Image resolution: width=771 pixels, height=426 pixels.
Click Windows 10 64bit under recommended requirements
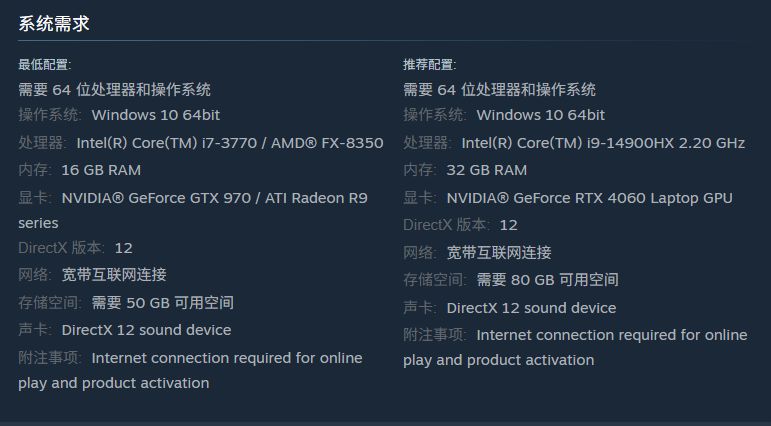(540, 115)
